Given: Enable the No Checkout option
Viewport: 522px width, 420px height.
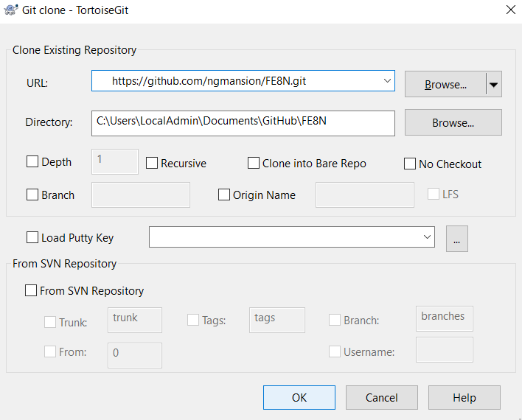Looking at the screenshot, I should coord(410,164).
